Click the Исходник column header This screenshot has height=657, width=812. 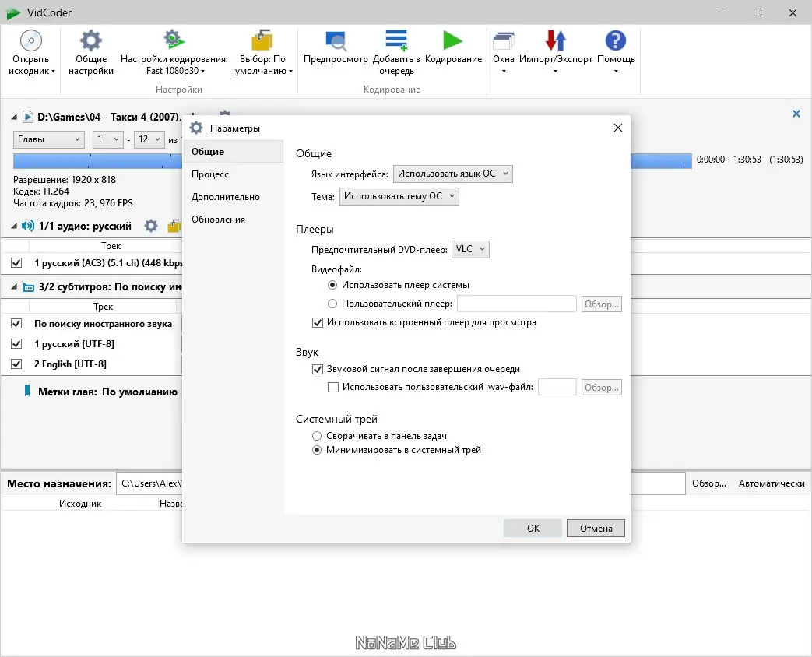79,504
